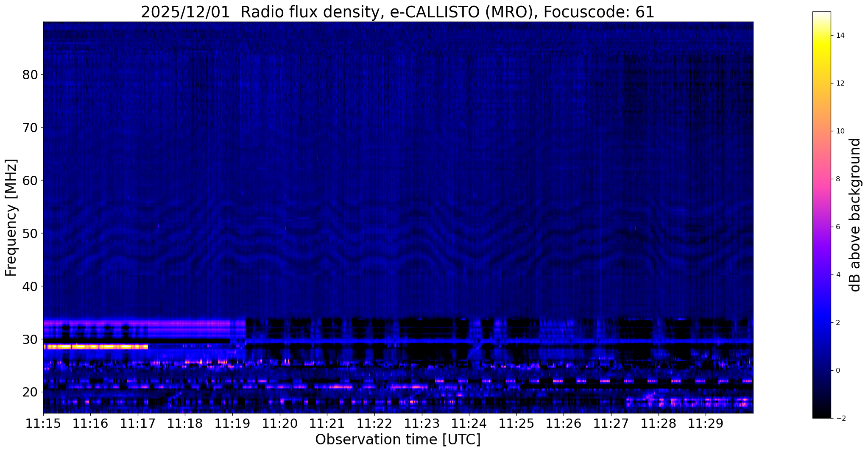The height and width of the screenshot is (452, 868).
Task: Click the colorbar tick label 8
Action: pos(838,179)
